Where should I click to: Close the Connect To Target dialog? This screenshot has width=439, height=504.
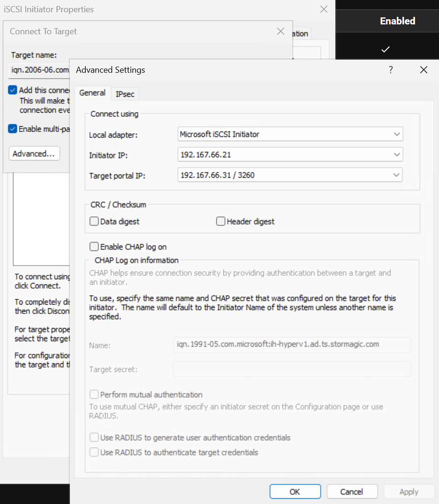280,31
